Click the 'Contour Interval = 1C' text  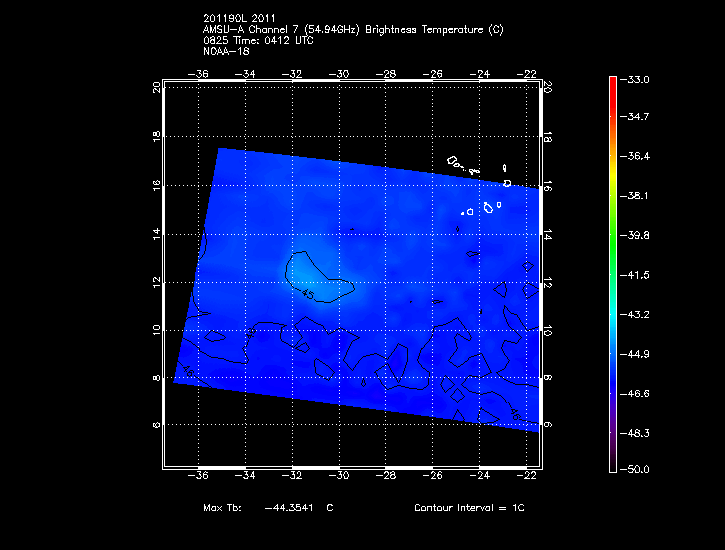[469, 509]
